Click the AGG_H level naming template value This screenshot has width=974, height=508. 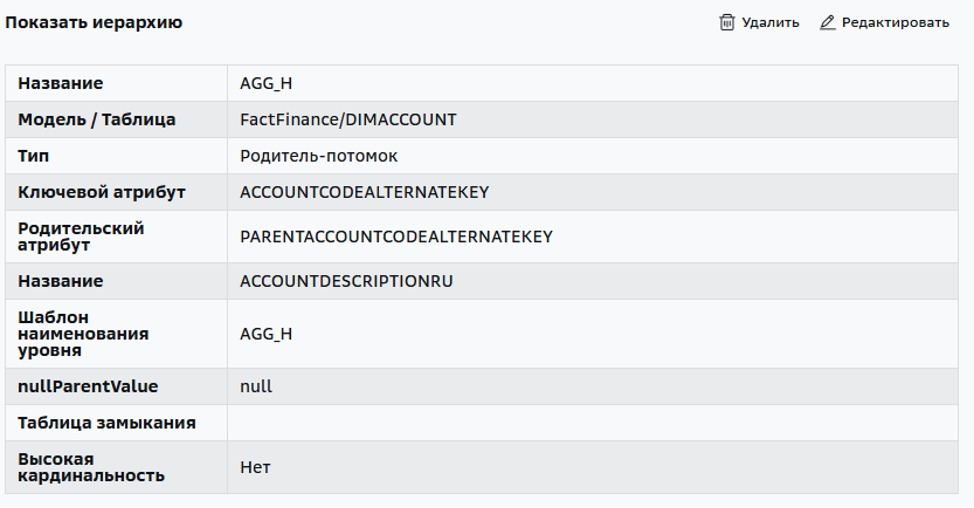(266, 334)
